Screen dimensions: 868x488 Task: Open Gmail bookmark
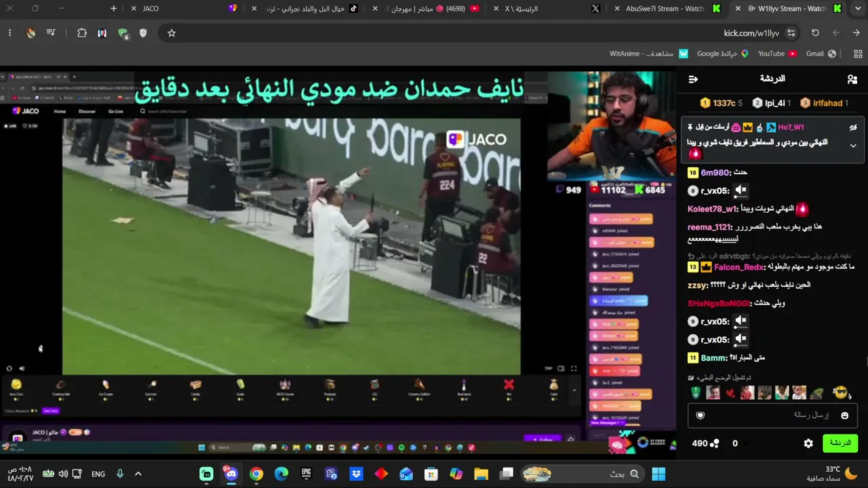[x=821, y=54]
